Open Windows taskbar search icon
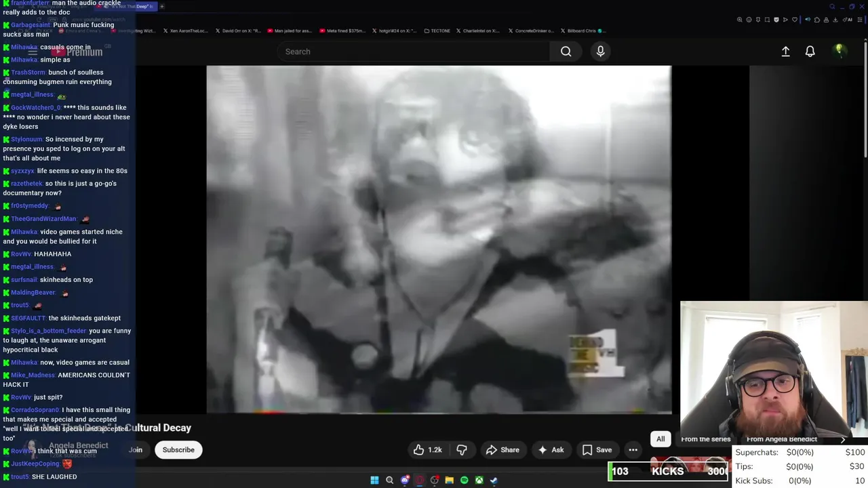The height and width of the screenshot is (488, 868). point(389,481)
